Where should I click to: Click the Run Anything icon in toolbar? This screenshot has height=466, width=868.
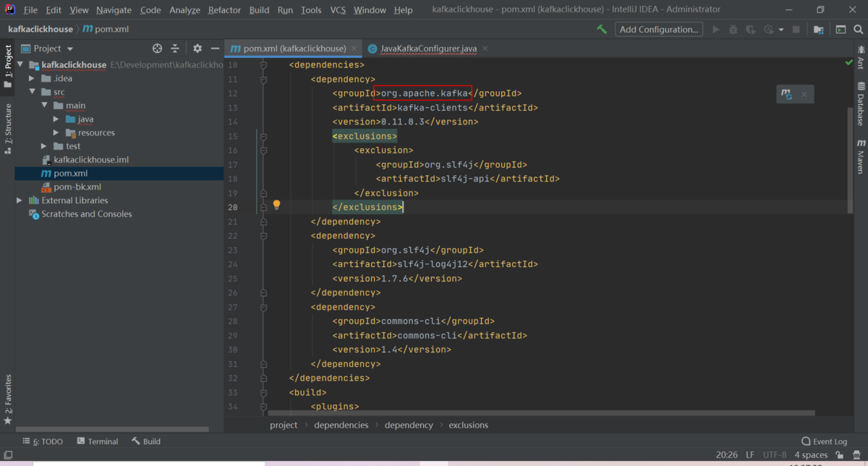click(x=841, y=30)
